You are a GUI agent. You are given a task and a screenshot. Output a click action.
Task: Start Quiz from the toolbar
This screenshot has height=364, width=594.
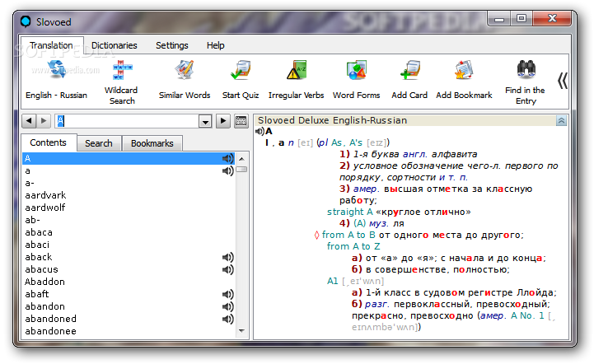[x=241, y=81]
